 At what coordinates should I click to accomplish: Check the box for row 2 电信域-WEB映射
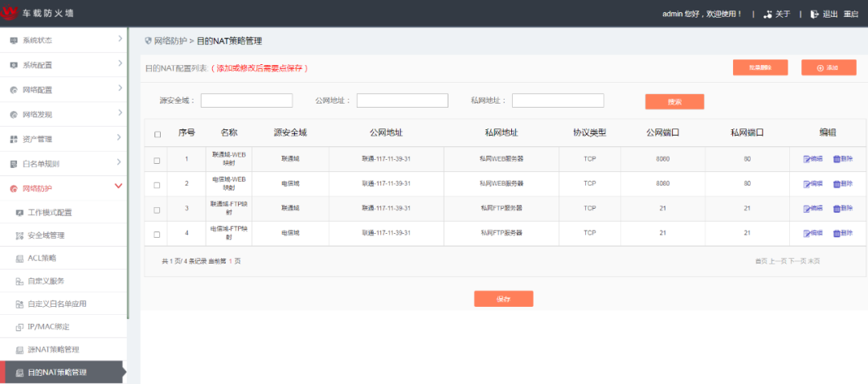tap(157, 186)
